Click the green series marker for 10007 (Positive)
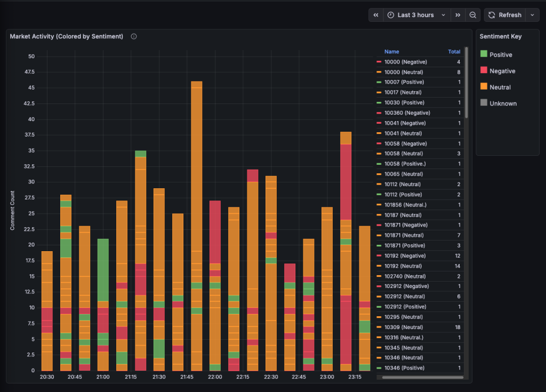Screen dimensions: 546x392 [x=379, y=82]
